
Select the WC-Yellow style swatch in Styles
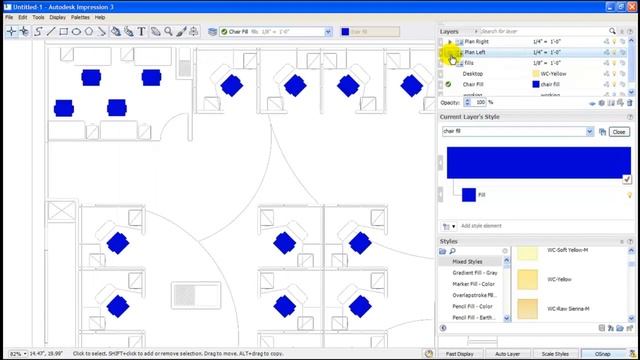tap(527, 280)
